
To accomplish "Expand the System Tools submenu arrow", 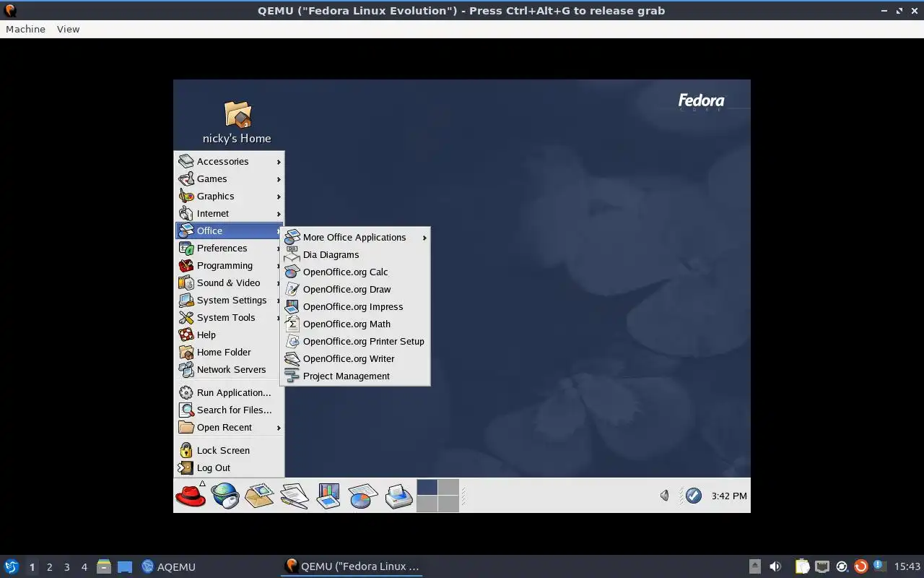I will click(x=279, y=318).
